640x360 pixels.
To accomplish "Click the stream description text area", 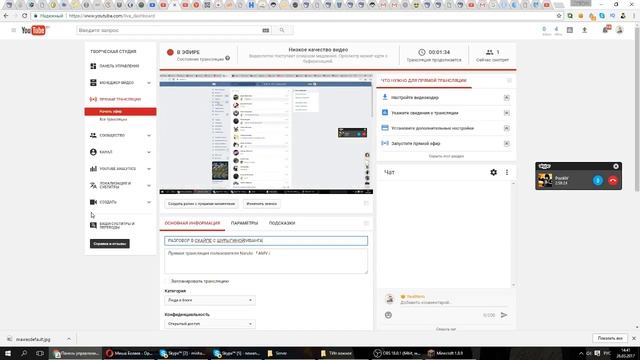I will pos(266,261).
